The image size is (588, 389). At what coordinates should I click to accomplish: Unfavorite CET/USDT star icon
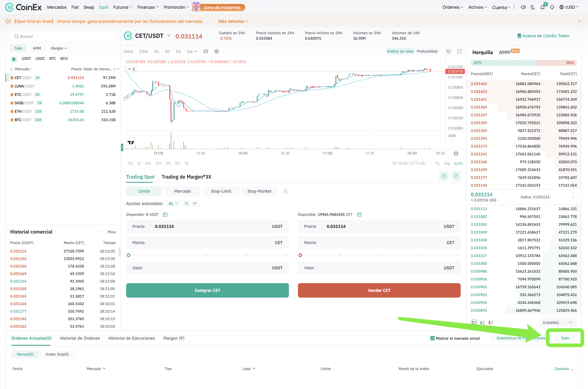[12, 78]
